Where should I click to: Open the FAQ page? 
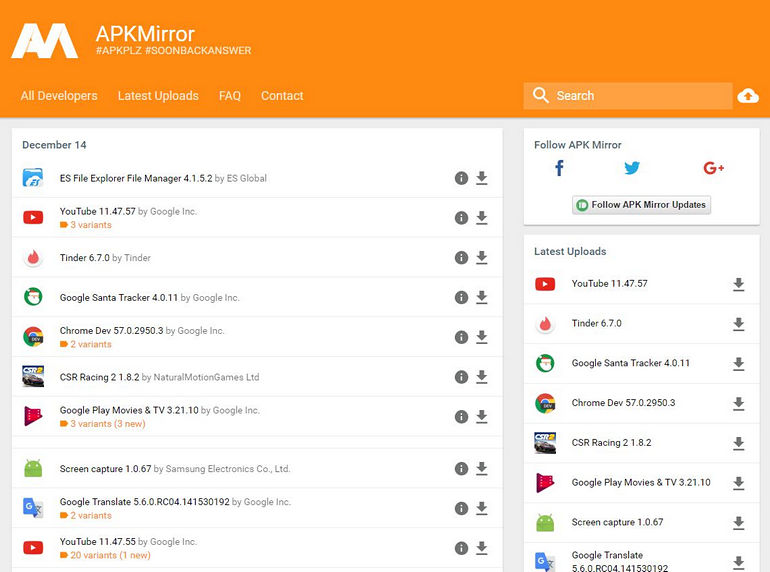pyautogui.click(x=230, y=96)
